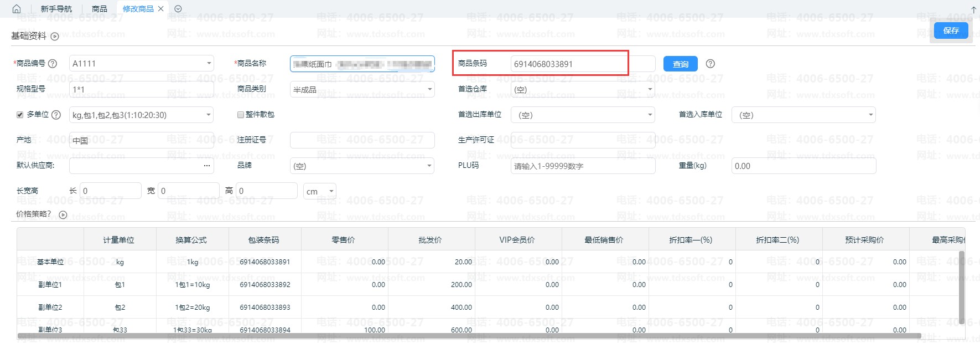Switch to the 新手导航 tab
The image size is (980, 343).
click(x=56, y=9)
